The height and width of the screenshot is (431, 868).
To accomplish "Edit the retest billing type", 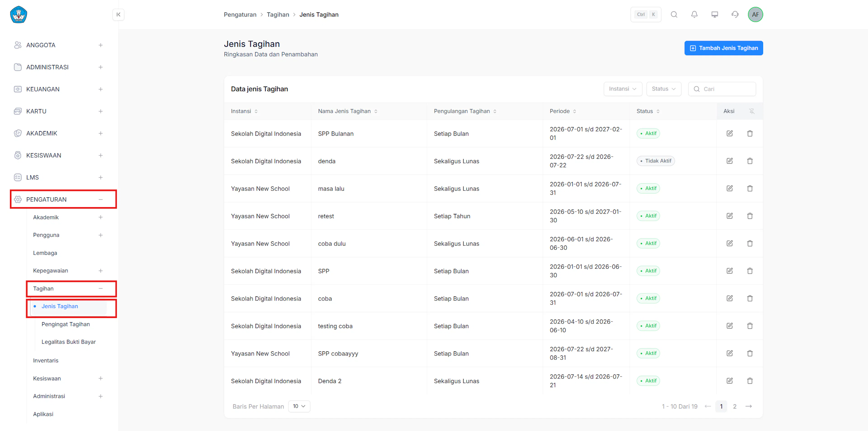I will 729,216.
